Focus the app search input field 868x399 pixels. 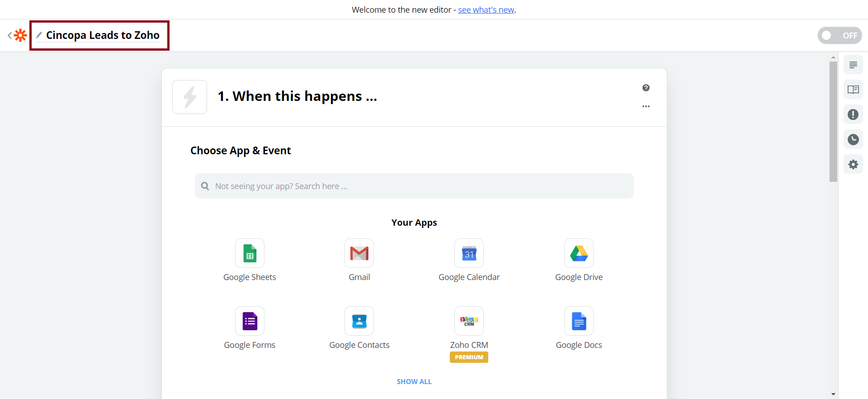(414, 186)
